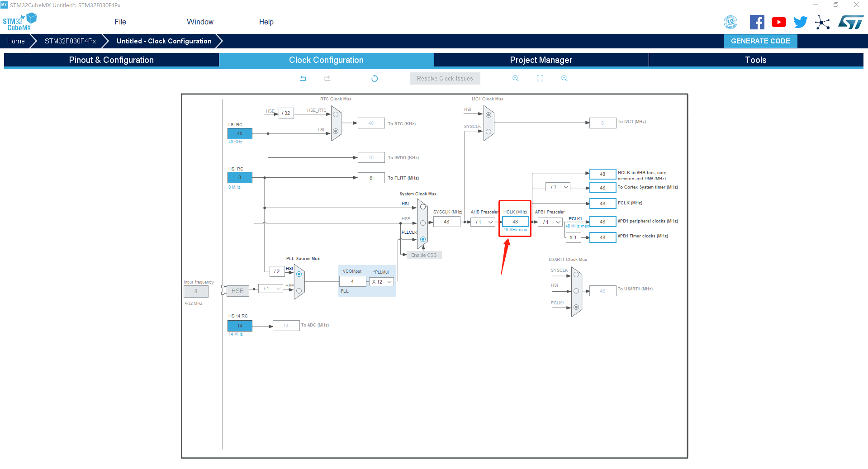The width and height of the screenshot is (868, 469).
Task: Zoom in on the clock tree
Action: [516, 78]
